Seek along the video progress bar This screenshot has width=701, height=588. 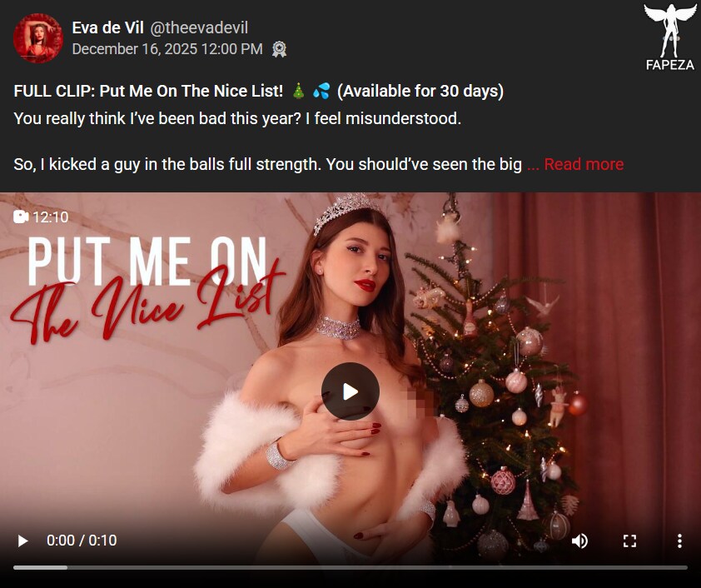tap(350, 567)
